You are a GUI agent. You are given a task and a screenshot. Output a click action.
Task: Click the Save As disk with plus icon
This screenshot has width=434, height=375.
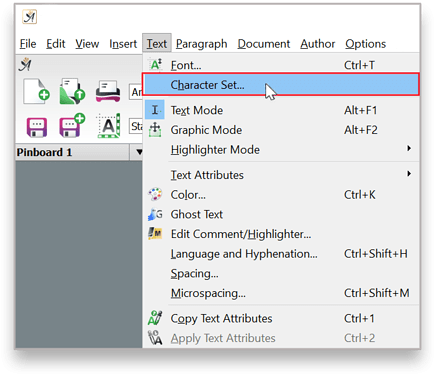point(72,126)
